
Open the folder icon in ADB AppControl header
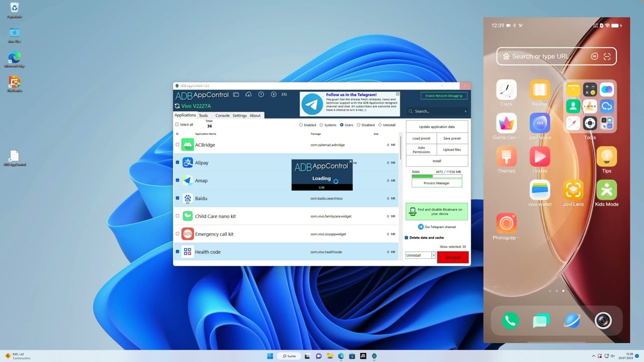pos(235,95)
